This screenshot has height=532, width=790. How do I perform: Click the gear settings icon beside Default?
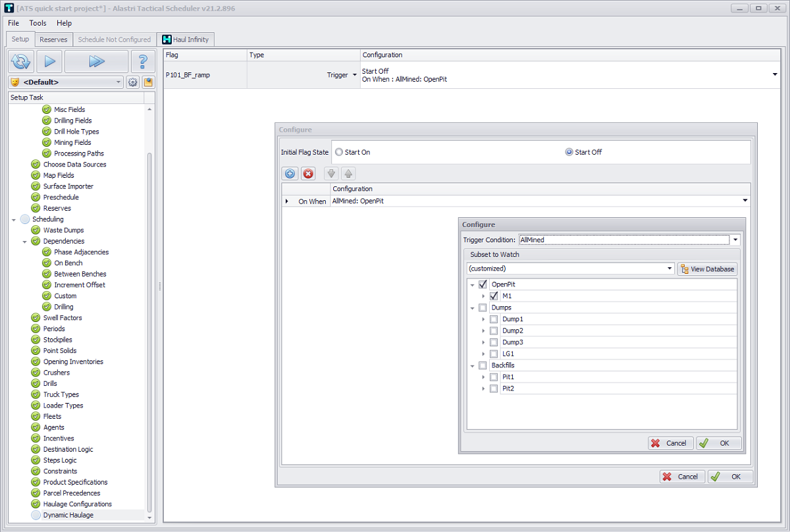(132, 82)
